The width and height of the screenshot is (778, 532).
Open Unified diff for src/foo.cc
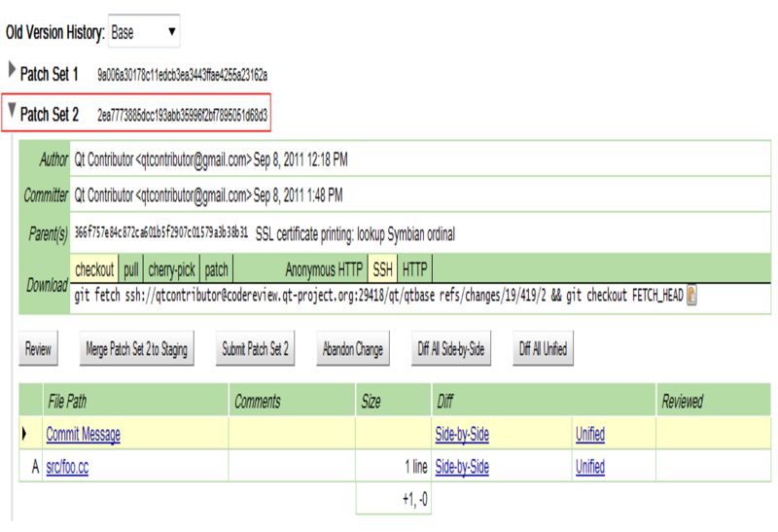(x=589, y=468)
